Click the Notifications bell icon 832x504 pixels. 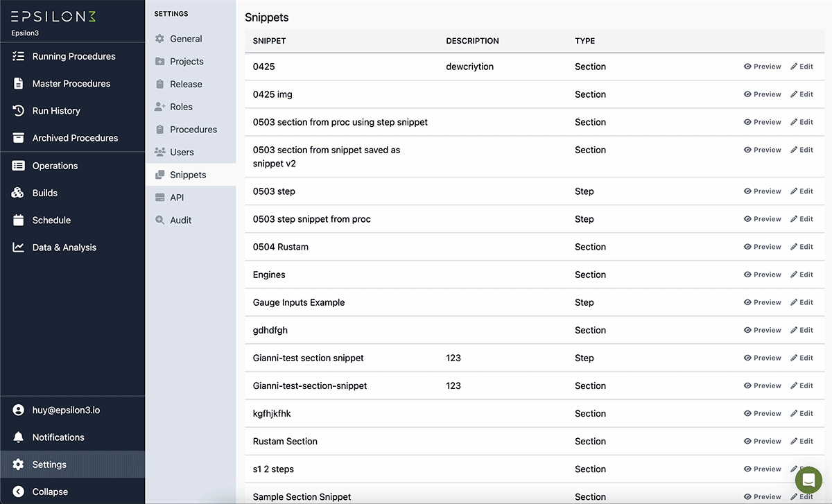point(19,437)
